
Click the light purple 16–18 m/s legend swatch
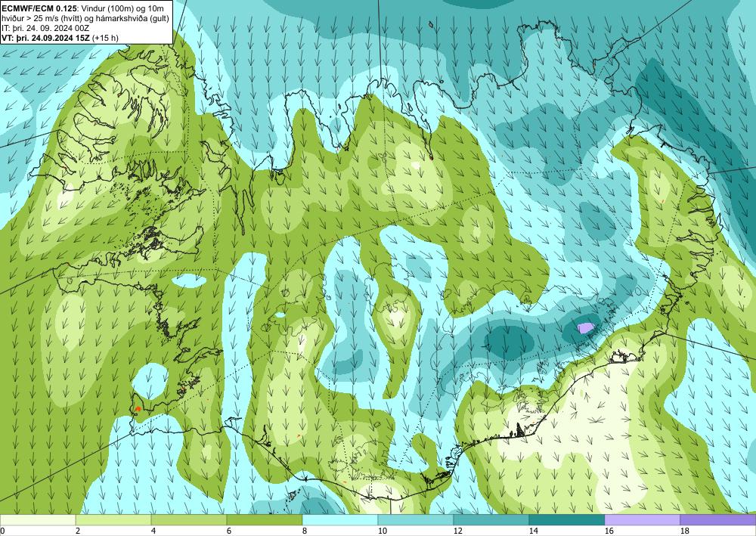tap(642, 520)
